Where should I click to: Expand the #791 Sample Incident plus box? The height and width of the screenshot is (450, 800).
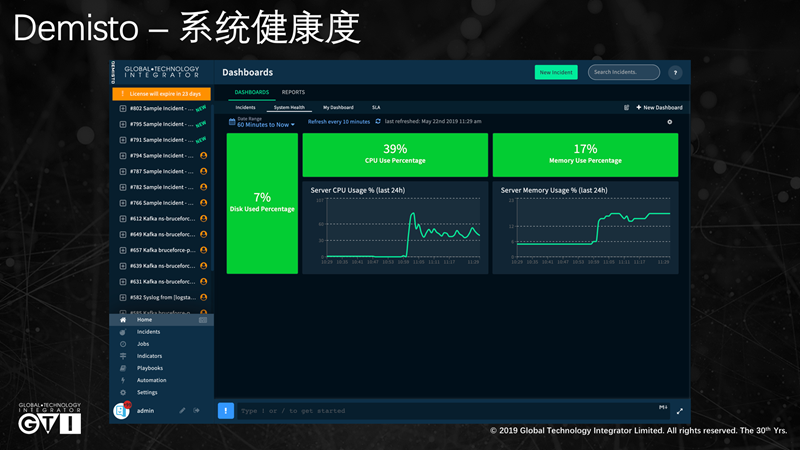123,140
